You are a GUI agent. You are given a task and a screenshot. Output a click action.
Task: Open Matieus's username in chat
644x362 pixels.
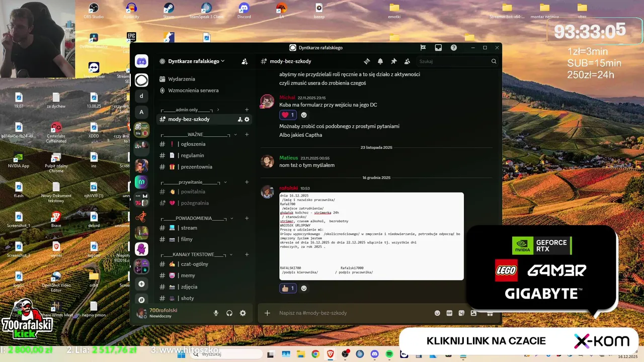coord(289,158)
